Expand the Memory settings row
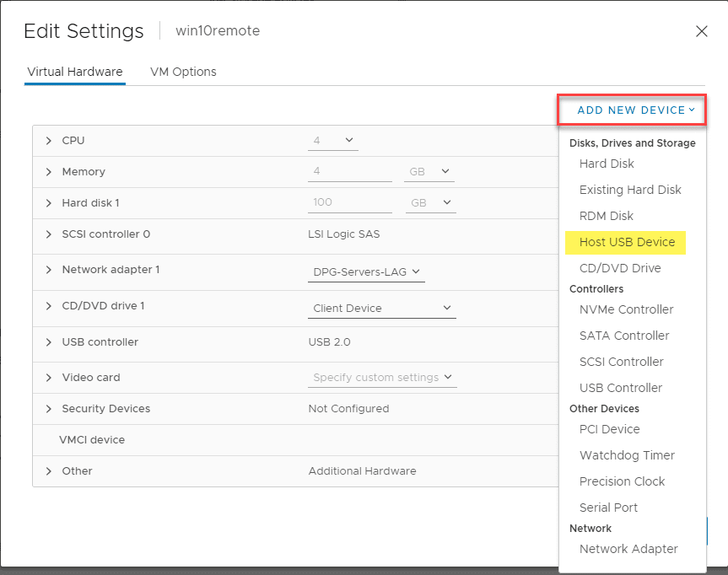Image resolution: width=728 pixels, height=575 pixels. 49,172
